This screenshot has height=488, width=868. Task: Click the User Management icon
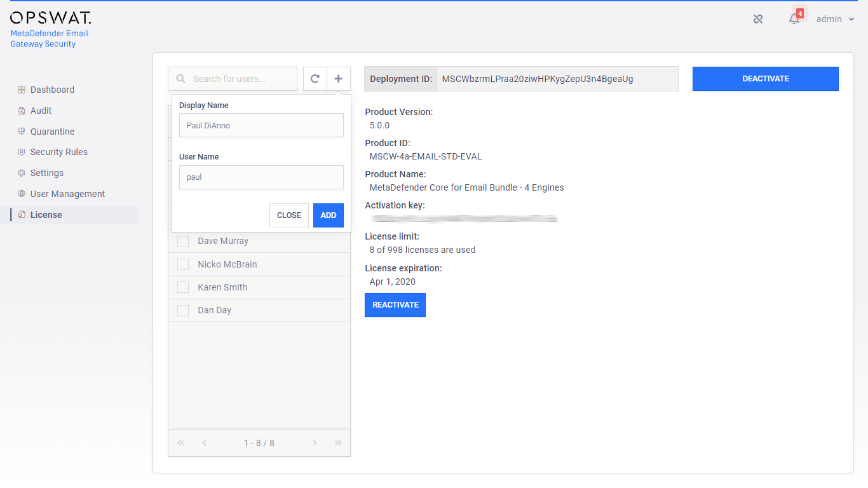(x=22, y=194)
